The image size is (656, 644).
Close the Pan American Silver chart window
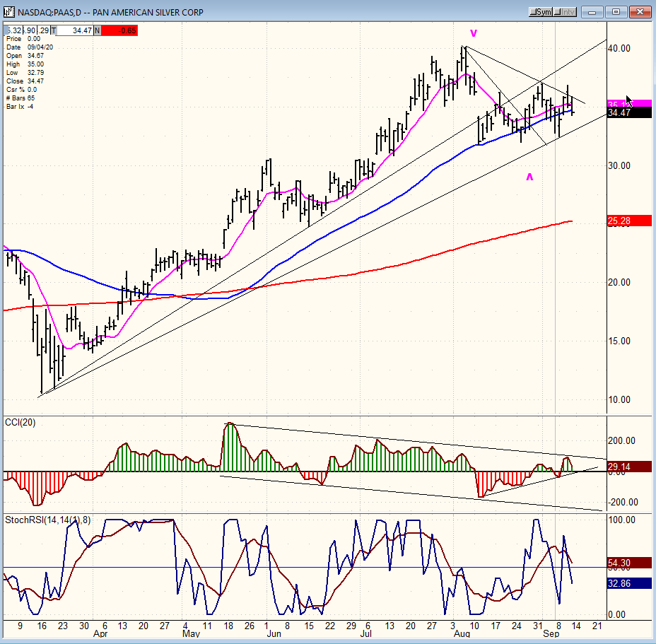pyautogui.click(x=641, y=12)
